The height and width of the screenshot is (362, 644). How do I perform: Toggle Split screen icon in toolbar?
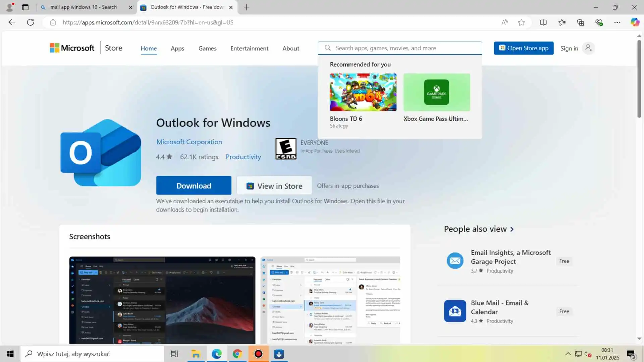543,22
